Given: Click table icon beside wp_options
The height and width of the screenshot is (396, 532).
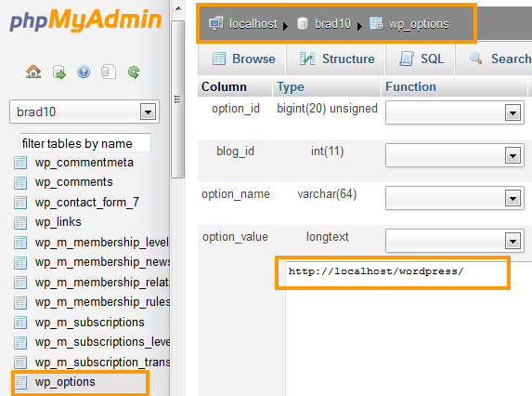Looking at the screenshot, I should pyautogui.click(x=20, y=383).
